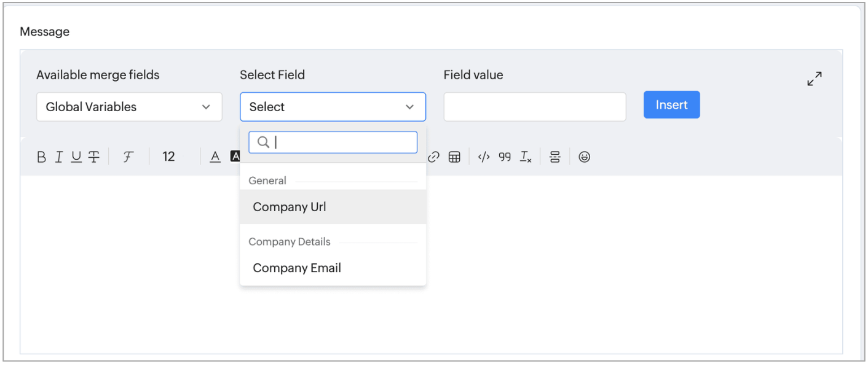Insert a table into message
This screenshot has height=366, width=868.
coord(454,157)
